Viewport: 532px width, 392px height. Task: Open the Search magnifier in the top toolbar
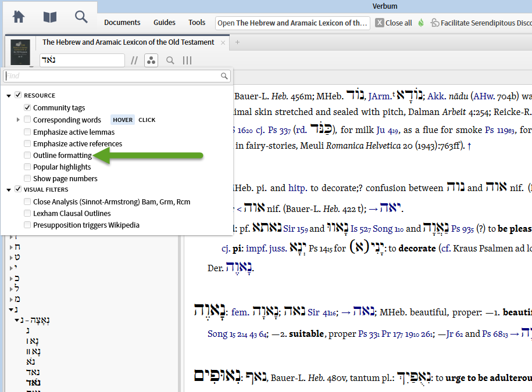[x=81, y=17]
